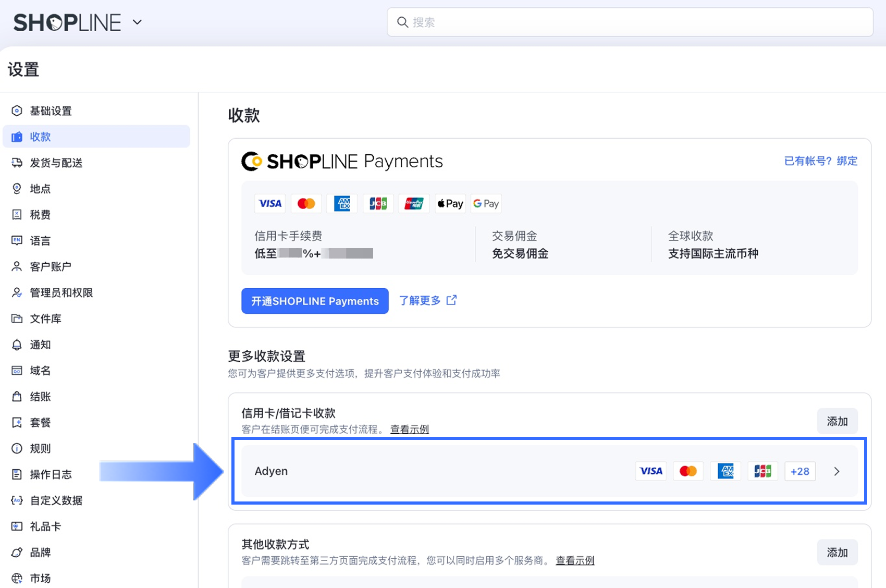Click the +28 more cards badge
The width and height of the screenshot is (886, 588).
click(x=800, y=471)
